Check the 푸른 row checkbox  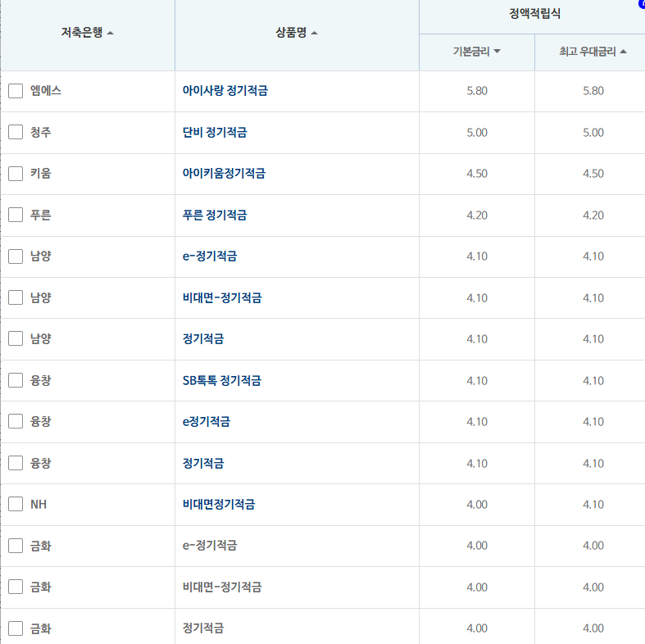(x=16, y=215)
